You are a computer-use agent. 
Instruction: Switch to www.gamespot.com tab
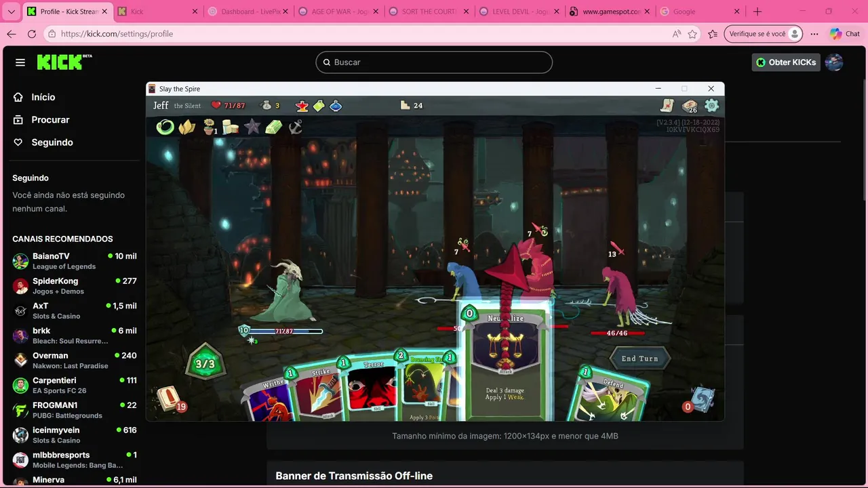tap(609, 12)
